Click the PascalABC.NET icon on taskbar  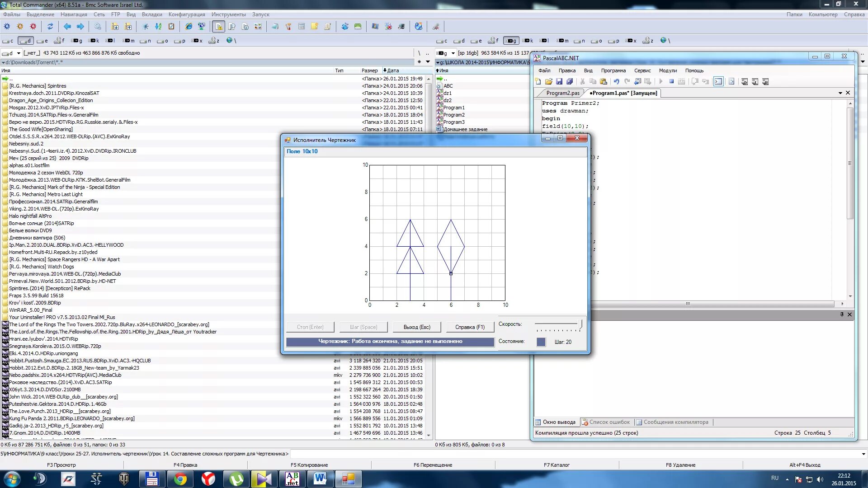coord(292,479)
